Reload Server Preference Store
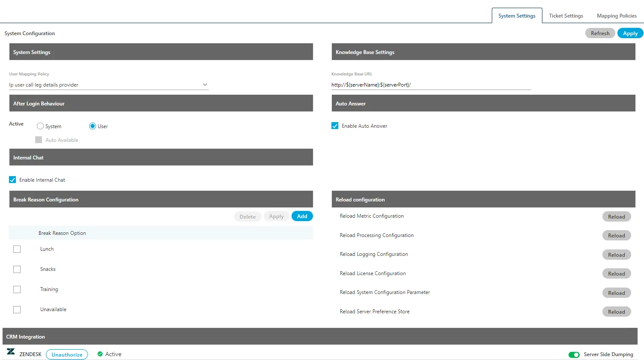This screenshot has height=360, width=644. [617, 312]
